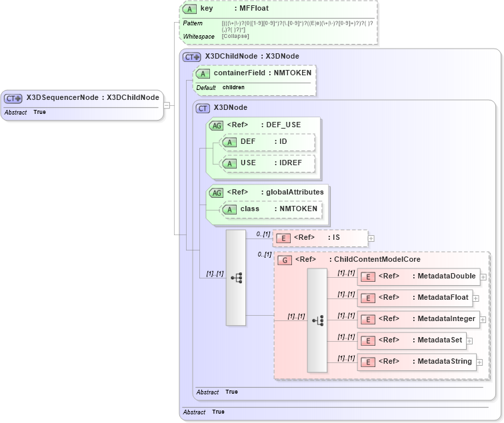Click the key Pattern regex text
This screenshot has width=504, height=423.
point(297,27)
